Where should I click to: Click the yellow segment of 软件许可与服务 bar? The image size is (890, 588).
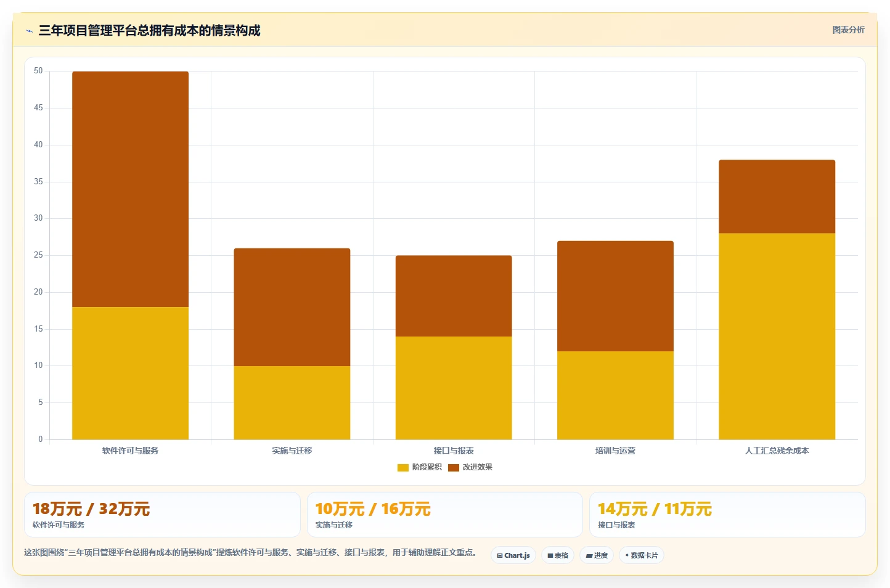pos(130,373)
